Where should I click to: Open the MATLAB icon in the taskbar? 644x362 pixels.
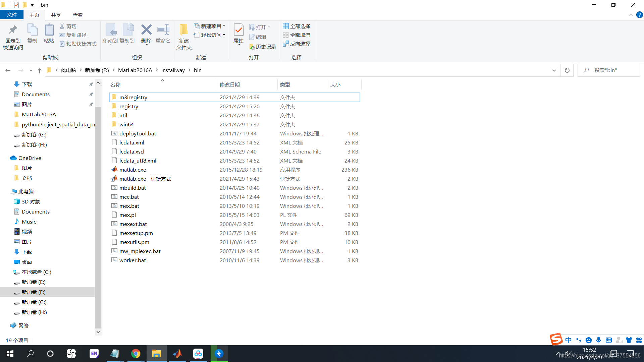click(x=177, y=354)
